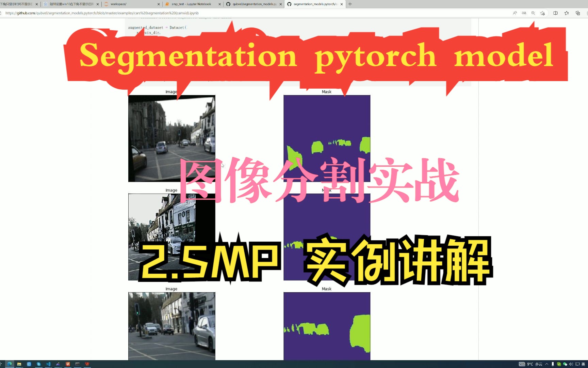Screen dimensions: 588x368
Task: Click the augmented_dataset code line
Action: (x=157, y=28)
